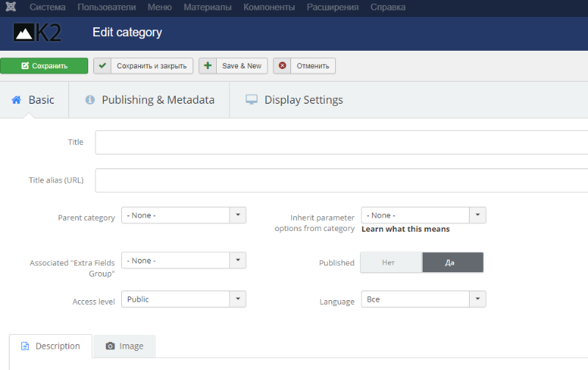Click the Joomla logo icon

(11, 7)
